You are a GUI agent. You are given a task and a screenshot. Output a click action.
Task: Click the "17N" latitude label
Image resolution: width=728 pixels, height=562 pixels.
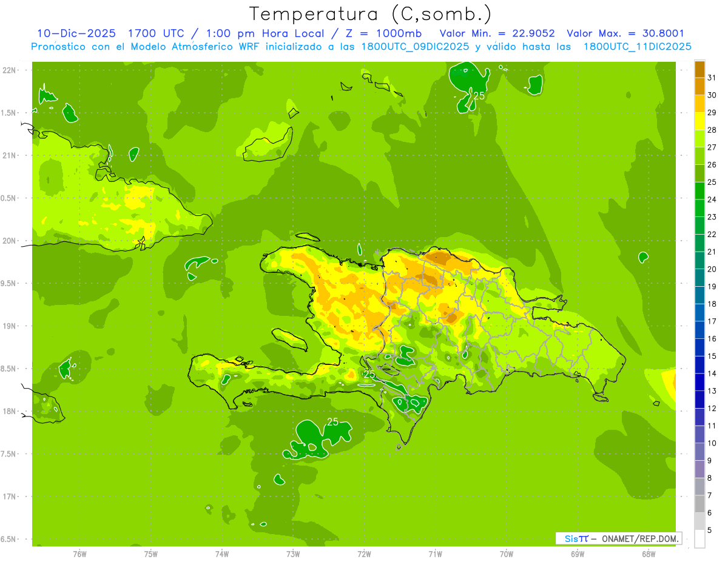10,497
